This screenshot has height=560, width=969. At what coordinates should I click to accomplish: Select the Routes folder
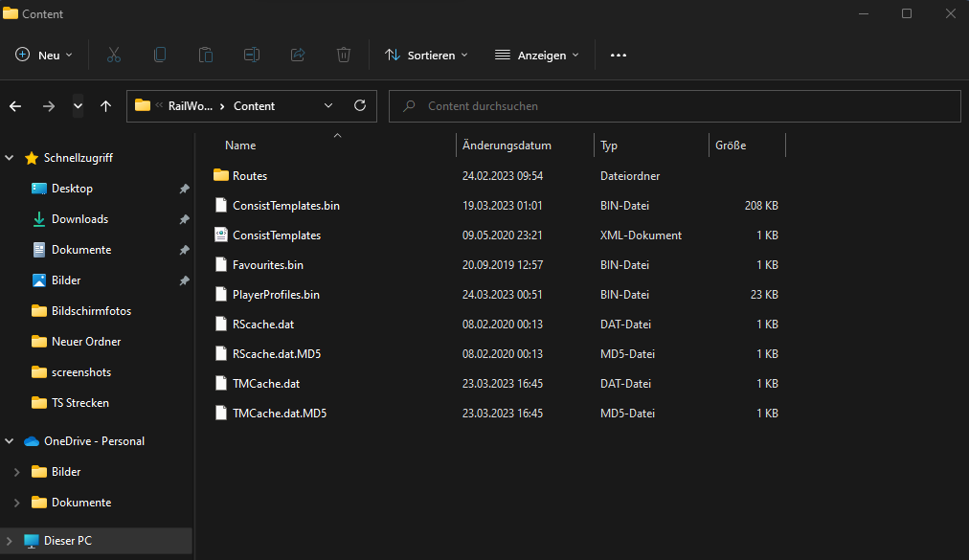[249, 176]
